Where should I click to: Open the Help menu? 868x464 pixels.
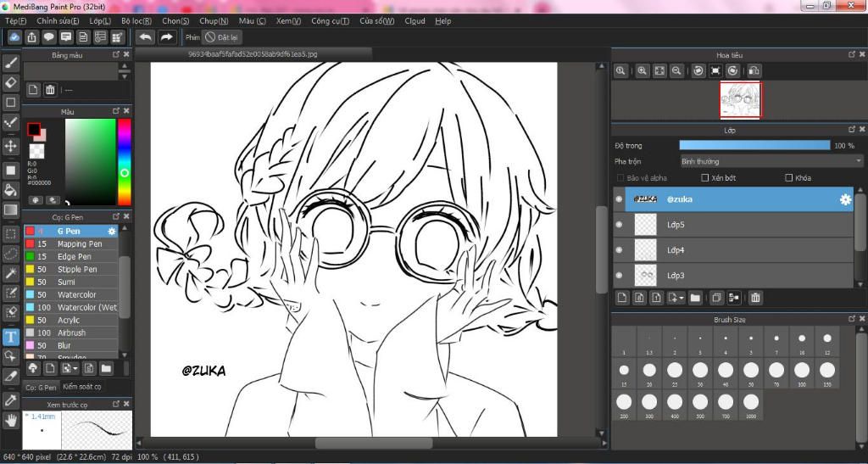pos(442,21)
